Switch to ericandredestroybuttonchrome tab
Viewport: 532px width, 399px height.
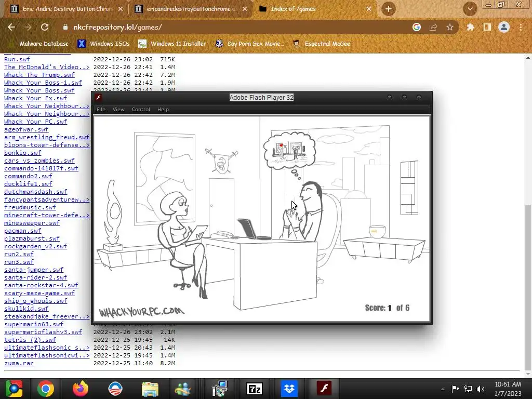191,9
